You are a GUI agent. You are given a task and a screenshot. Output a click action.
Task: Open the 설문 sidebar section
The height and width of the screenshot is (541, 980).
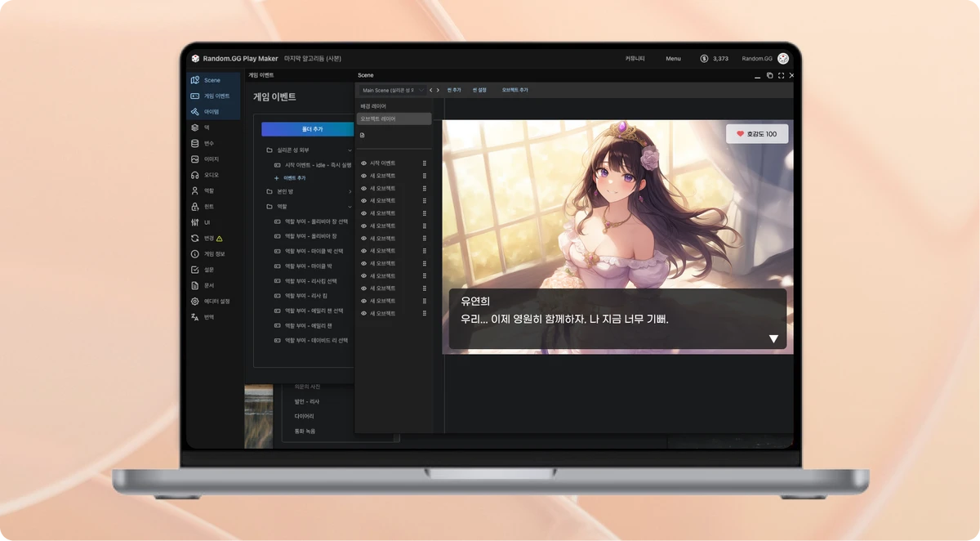[203, 270]
